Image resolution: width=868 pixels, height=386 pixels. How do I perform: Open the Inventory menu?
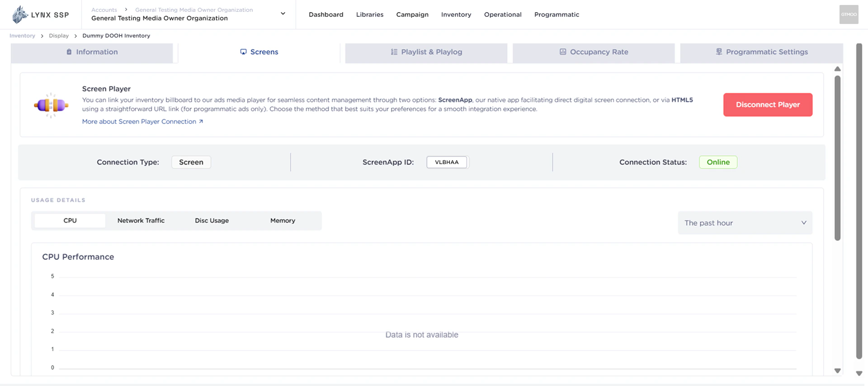[x=456, y=14]
